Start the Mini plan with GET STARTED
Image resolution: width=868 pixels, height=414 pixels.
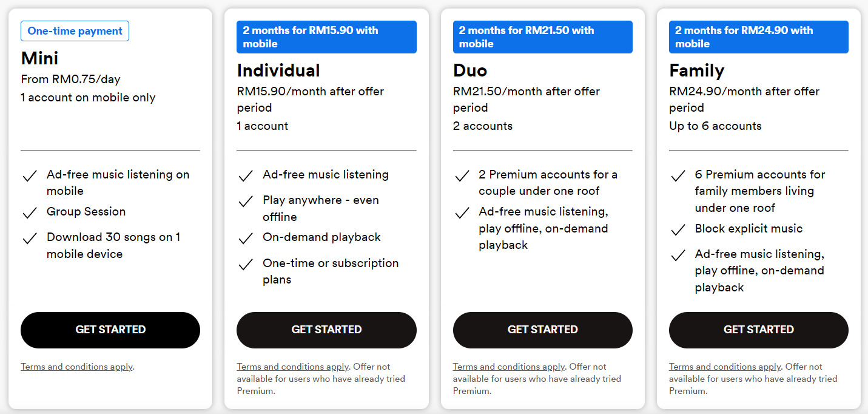click(x=110, y=330)
